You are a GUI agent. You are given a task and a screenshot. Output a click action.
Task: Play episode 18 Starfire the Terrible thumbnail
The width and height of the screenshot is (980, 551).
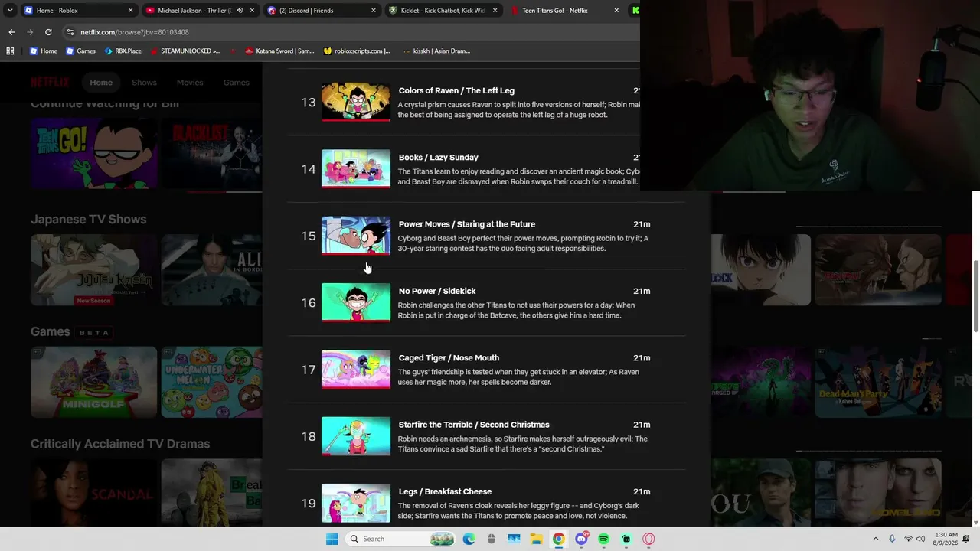click(356, 436)
